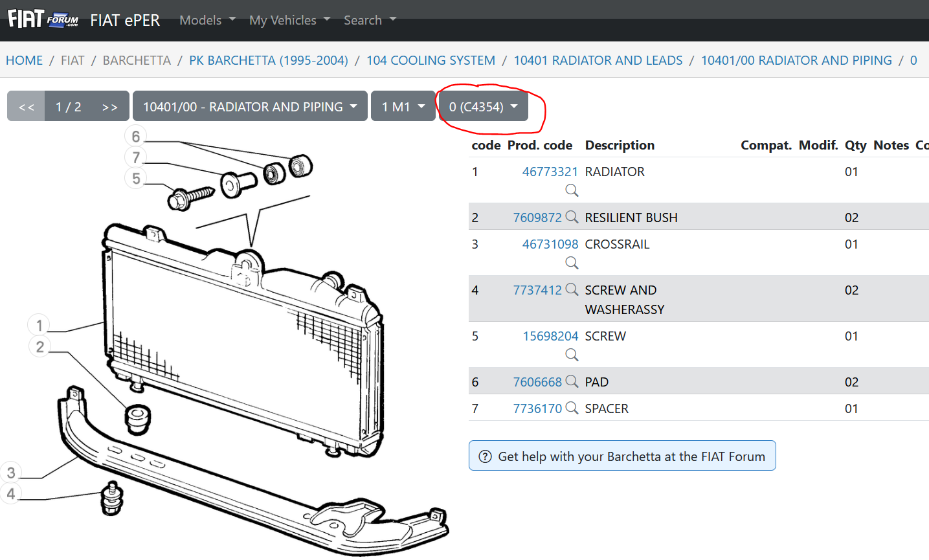Image resolution: width=929 pixels, height=560 pixels.
Task: Open radiator part code 46773321
Action: click(550, 172)
